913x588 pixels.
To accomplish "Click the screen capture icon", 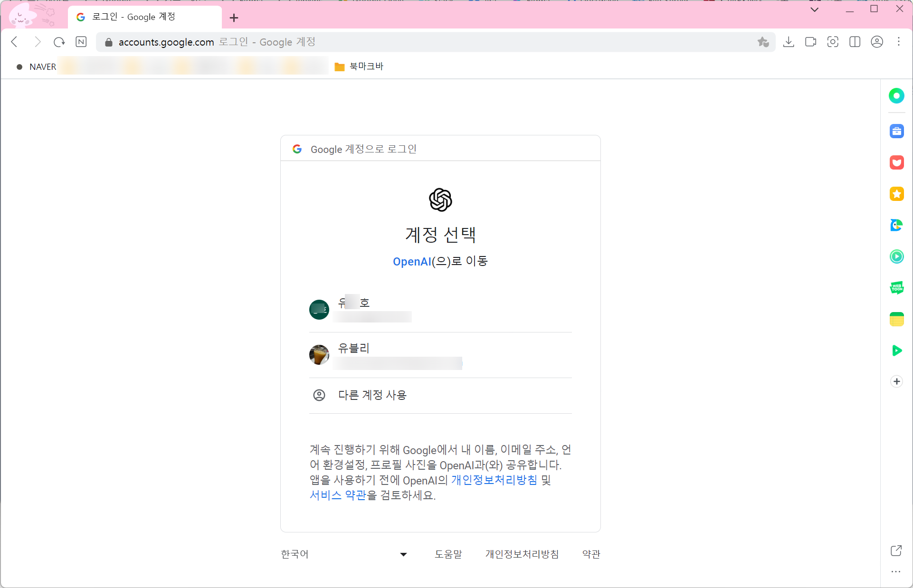I will (x=833, y=42).
